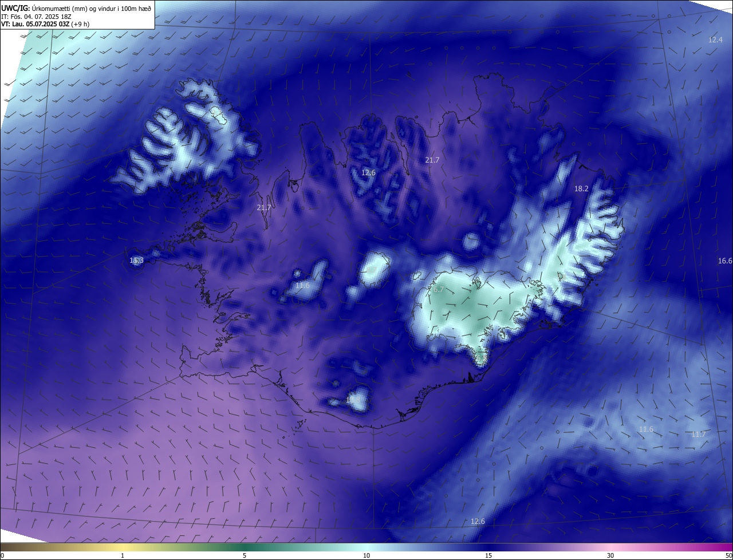
Task: Click the colour scale tick label '30'
Action: click(610, 555)
